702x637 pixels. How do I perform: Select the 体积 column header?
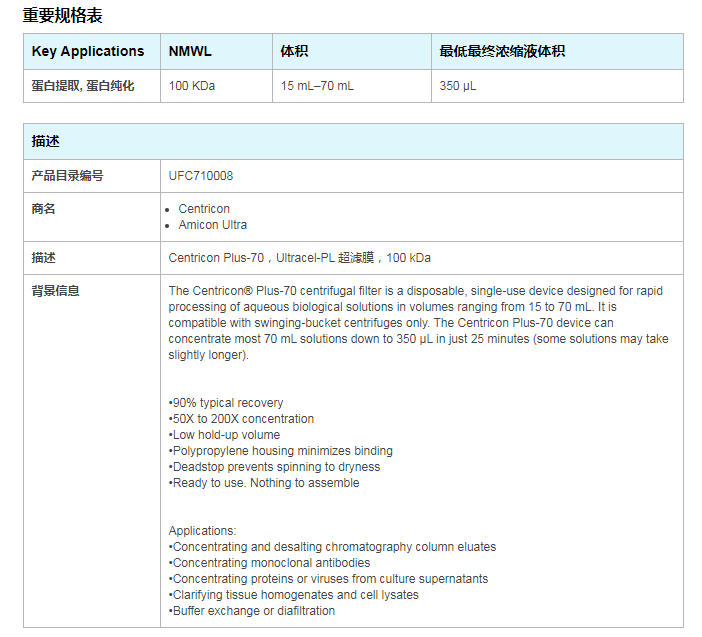coord(296,51)
